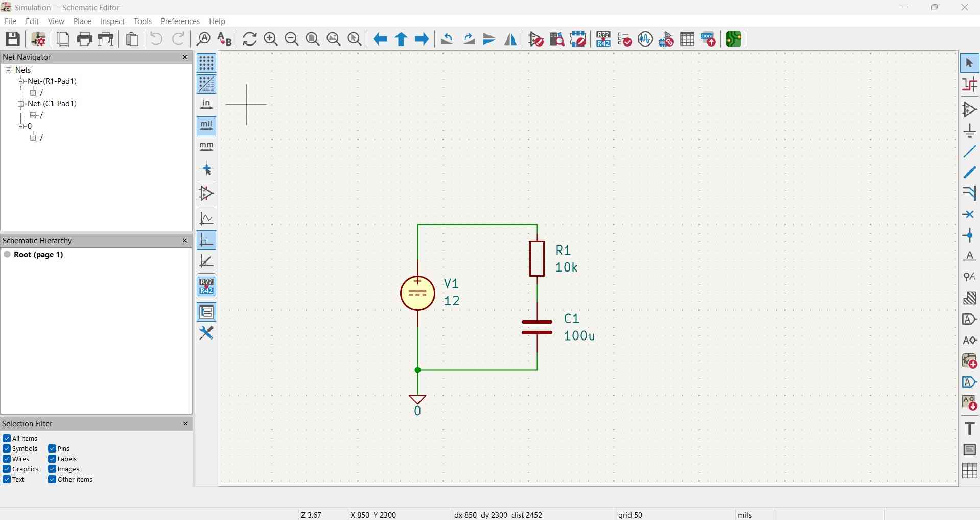Uncheck Text in Selection Filter
The image size is (980, 520).
pos(7,480)
